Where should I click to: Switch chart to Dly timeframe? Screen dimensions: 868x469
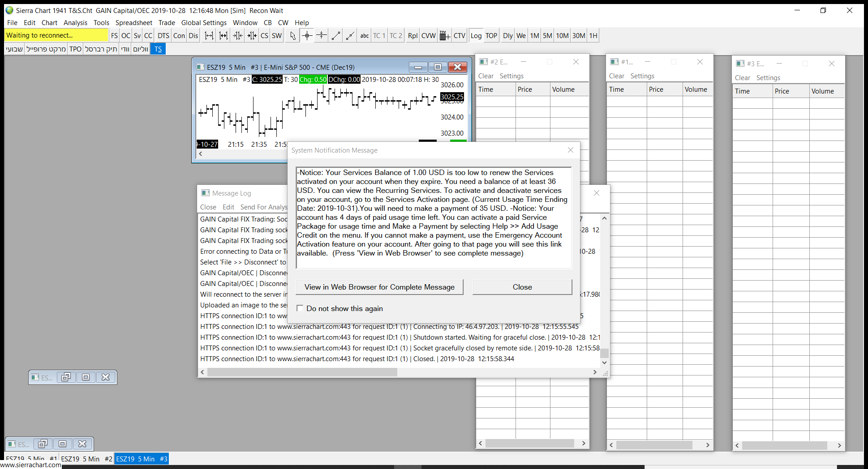tap(508, 36)
